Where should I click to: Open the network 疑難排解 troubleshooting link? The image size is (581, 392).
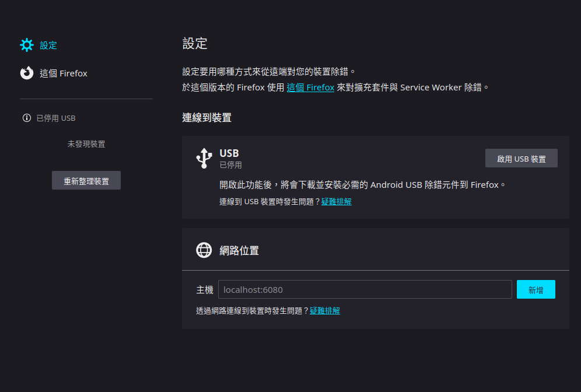point(325,310)
